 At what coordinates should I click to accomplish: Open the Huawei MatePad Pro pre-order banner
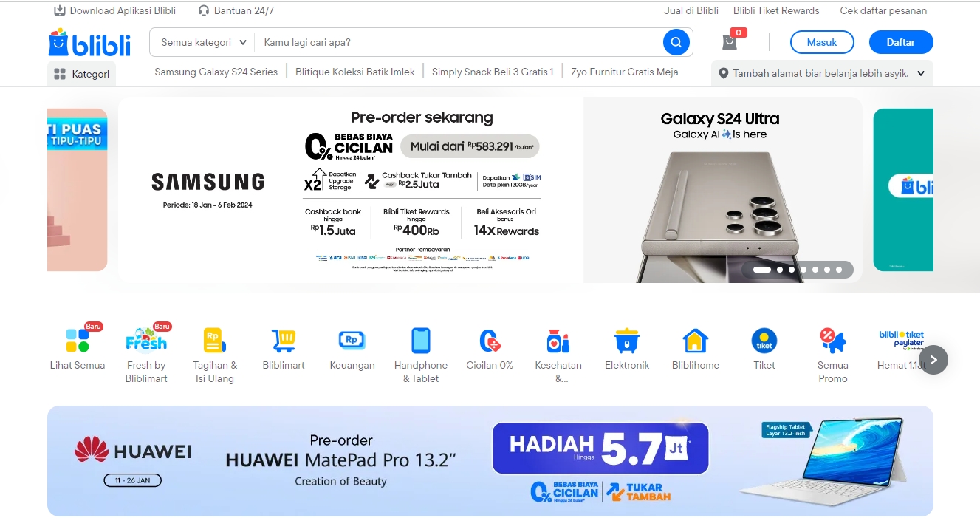click(x=490, y=461)
